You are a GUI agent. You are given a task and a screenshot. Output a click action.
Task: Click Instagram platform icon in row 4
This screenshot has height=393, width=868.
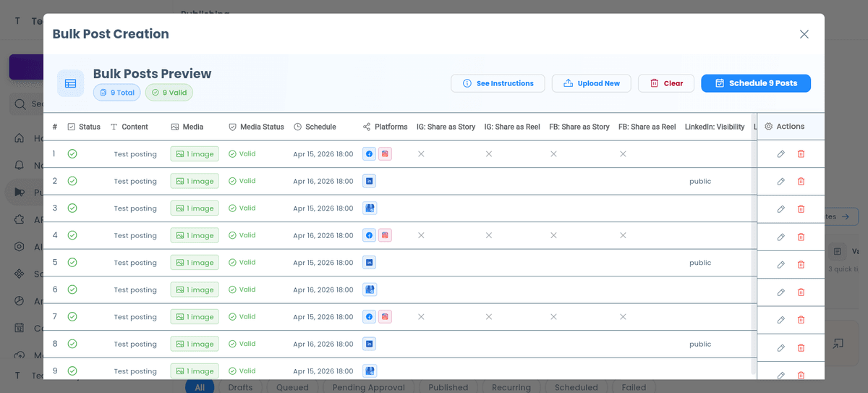tap(386, 235)
